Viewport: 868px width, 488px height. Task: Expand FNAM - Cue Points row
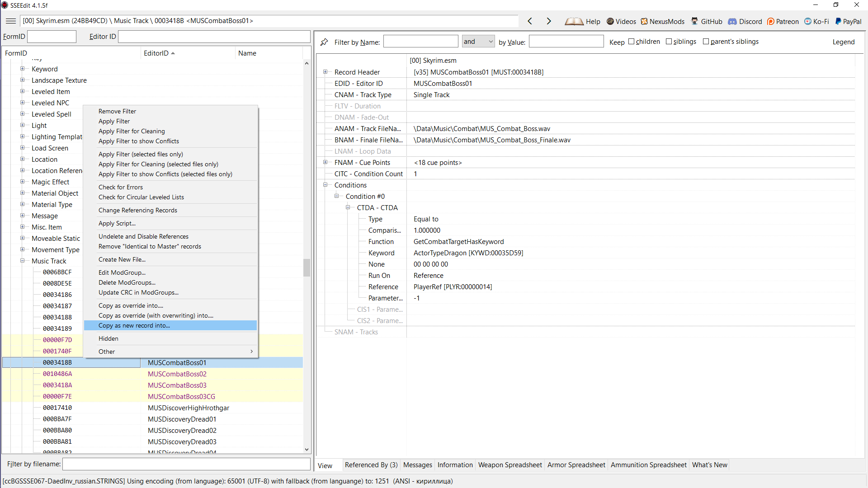[325, 162]
